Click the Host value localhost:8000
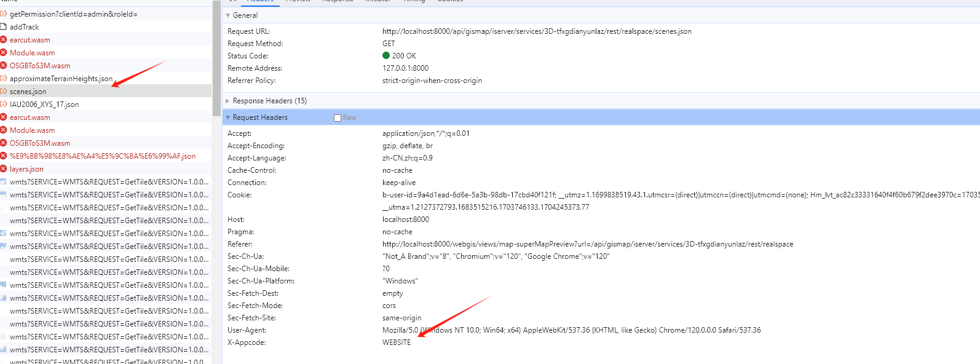980x364 pixels. coord(406,220)
